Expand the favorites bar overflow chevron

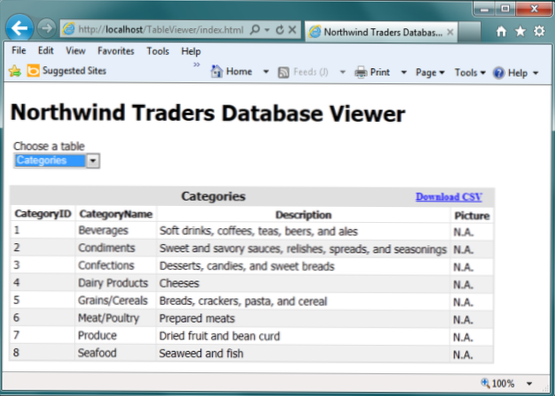[197, 64]
